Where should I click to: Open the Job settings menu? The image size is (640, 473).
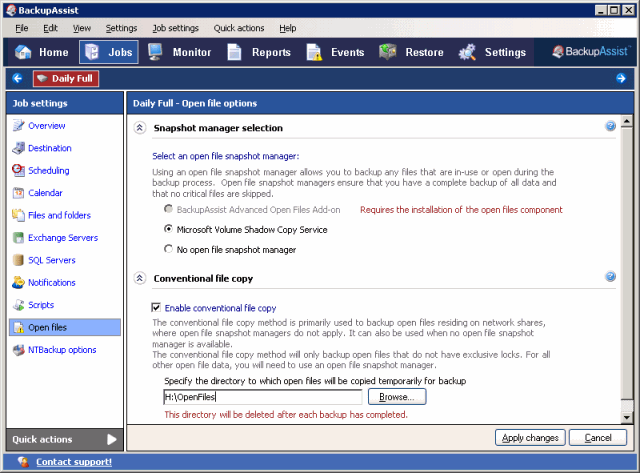(x=176, y=28)
